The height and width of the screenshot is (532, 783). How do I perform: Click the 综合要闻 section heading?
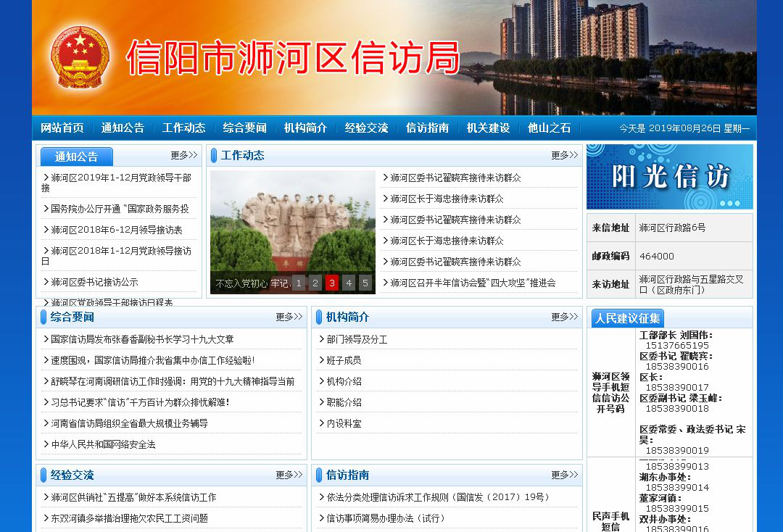pyautogui.click(x=72, y=317)
